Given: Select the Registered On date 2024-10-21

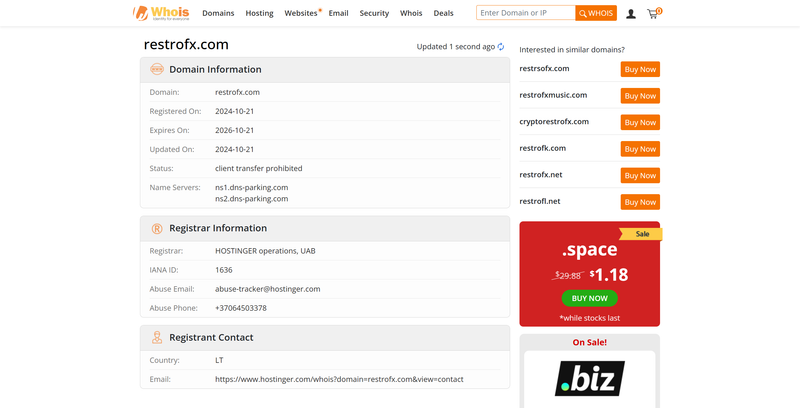Looking at the screenshot, I should 234,111.
